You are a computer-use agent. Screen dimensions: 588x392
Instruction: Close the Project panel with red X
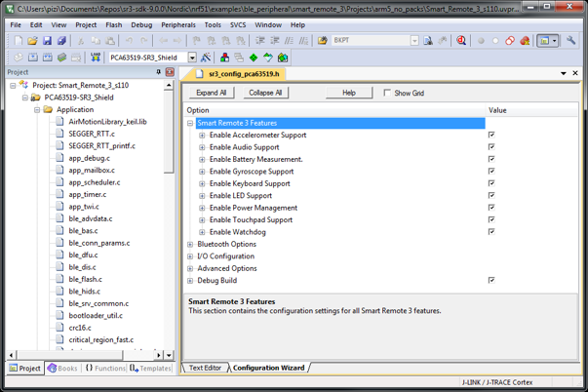click(170, 71)
